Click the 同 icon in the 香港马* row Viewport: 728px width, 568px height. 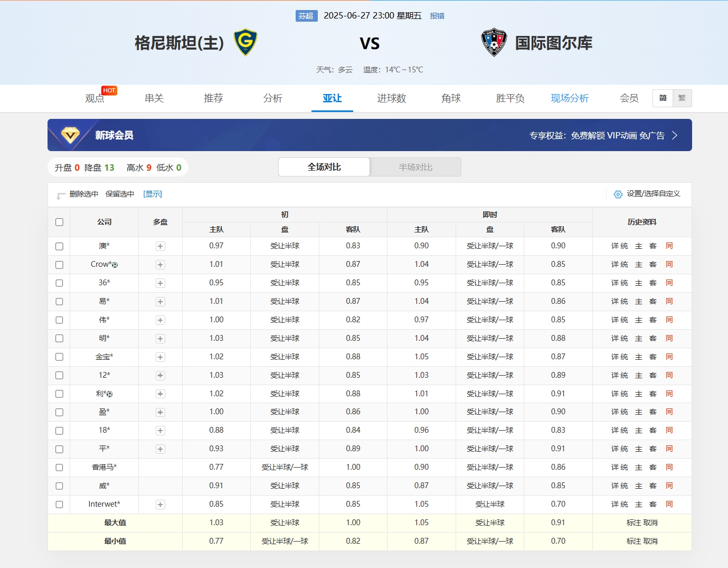click(x=669, y=467)
